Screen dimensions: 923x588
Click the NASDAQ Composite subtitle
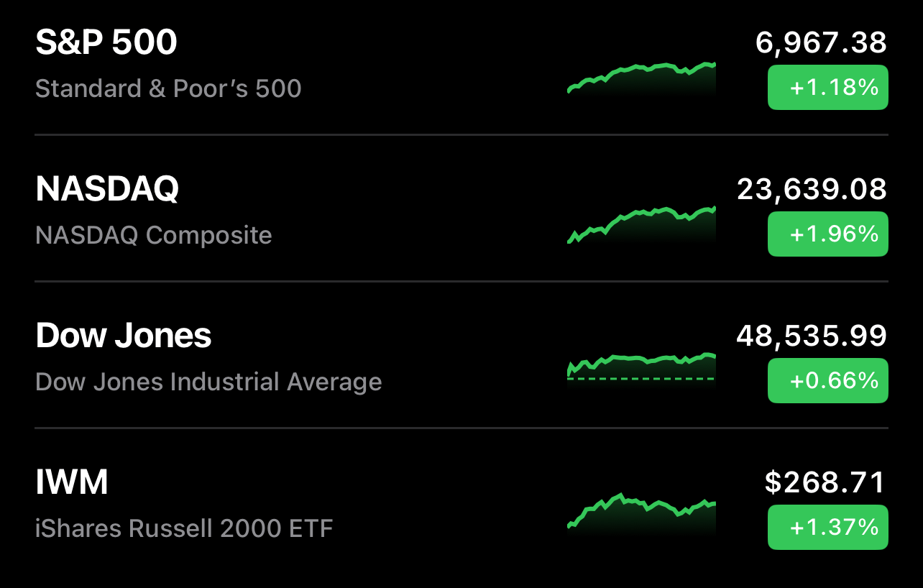point(154,236)
